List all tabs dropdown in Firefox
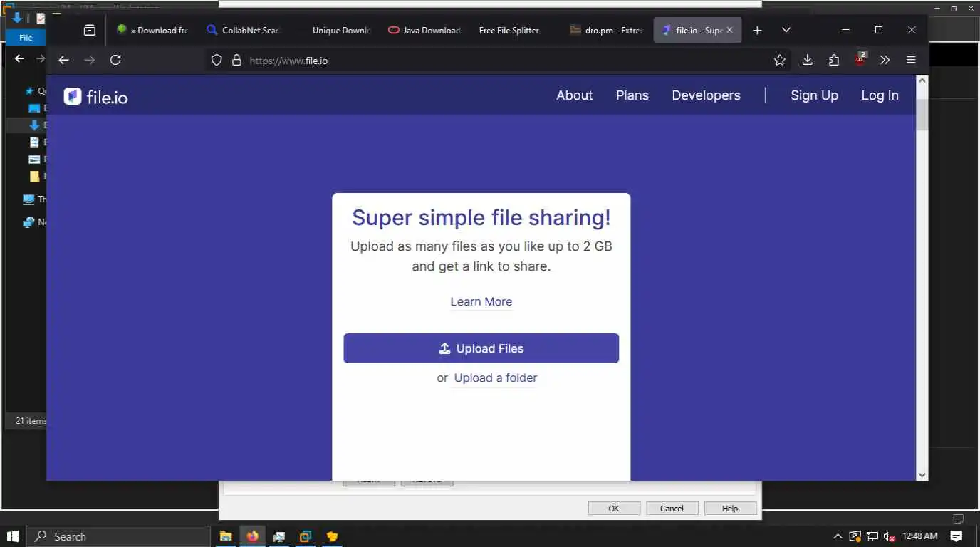980x547 pixels. (786, 31)
